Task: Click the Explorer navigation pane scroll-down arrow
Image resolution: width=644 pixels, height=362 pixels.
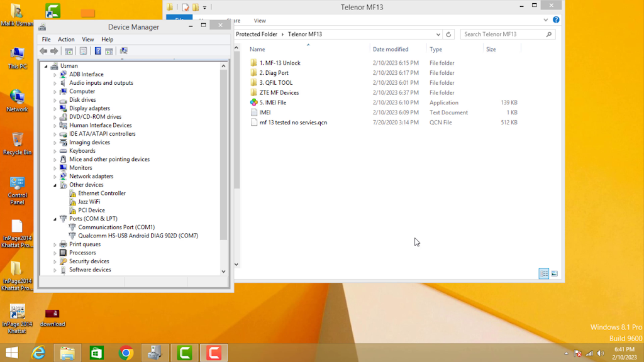Action: click(x=236, y=265)
